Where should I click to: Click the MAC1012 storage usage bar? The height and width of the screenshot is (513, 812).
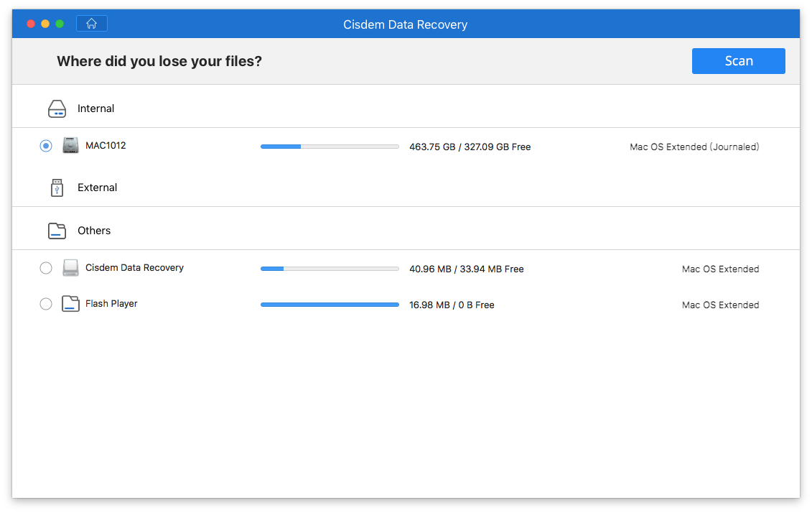tap(330, 147)
